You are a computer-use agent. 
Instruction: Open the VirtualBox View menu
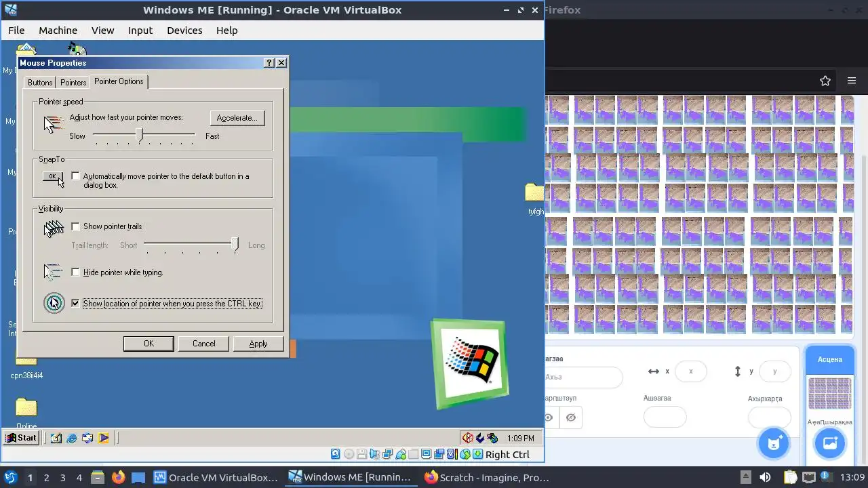(x=103, y=30)
